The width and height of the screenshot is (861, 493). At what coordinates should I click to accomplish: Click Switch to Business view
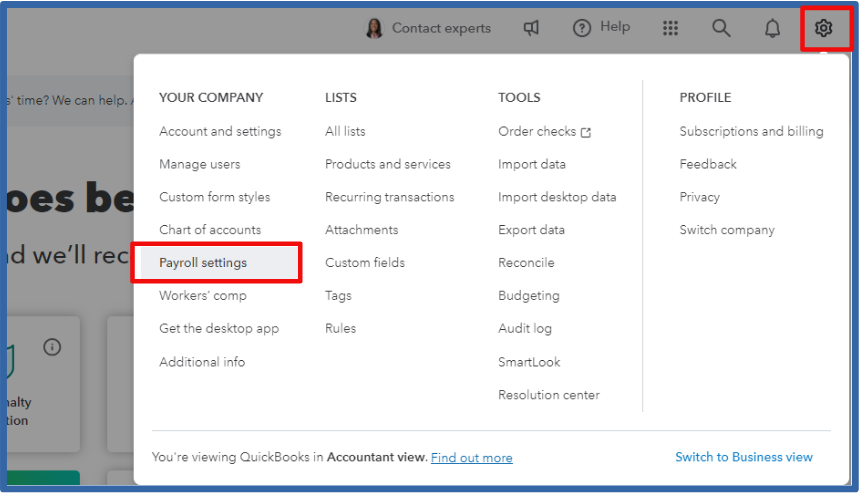point(743,457)
